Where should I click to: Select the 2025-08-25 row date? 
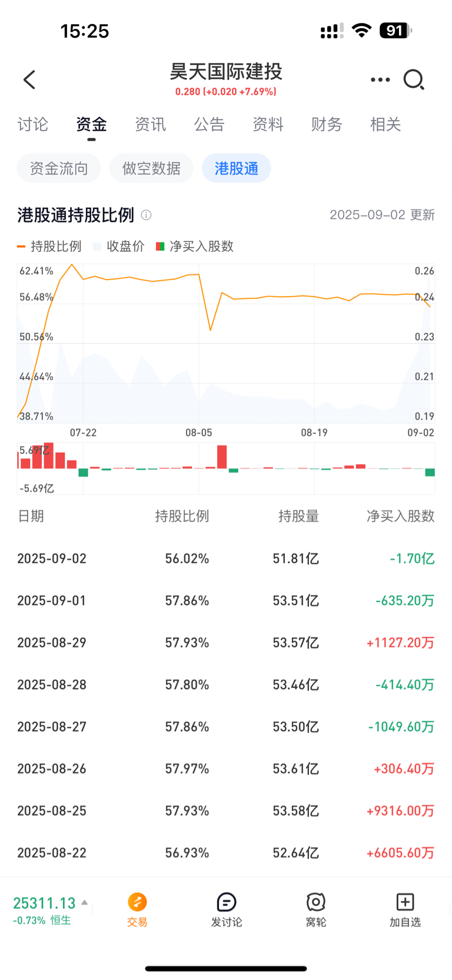(52, 811)
